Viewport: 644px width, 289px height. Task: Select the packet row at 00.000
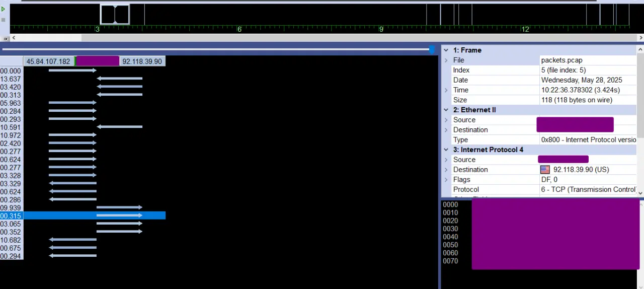(83, 70)
